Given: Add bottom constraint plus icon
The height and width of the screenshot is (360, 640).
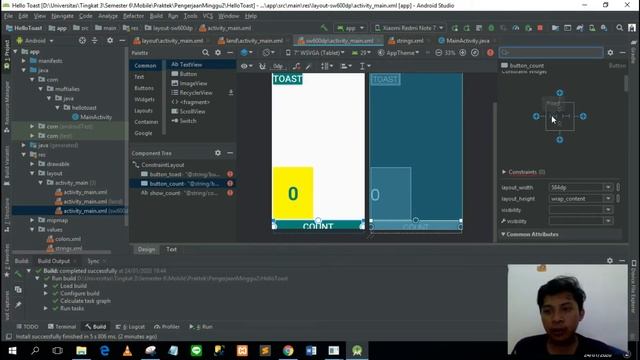Looking at the screenshot, I should (x=560, y=140).
